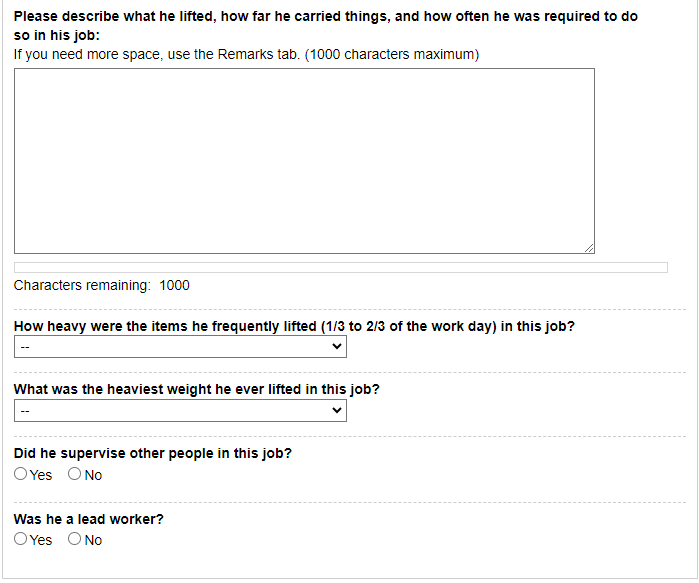Click the '(1000 characters maximum)' note
The height and width of the screenshot is (583, 699).
(x=392, y=54)
